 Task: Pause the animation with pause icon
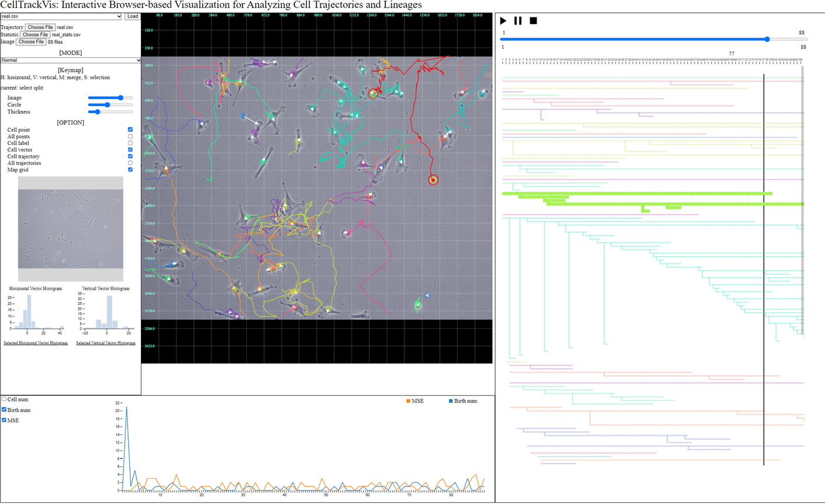point(518,20)
